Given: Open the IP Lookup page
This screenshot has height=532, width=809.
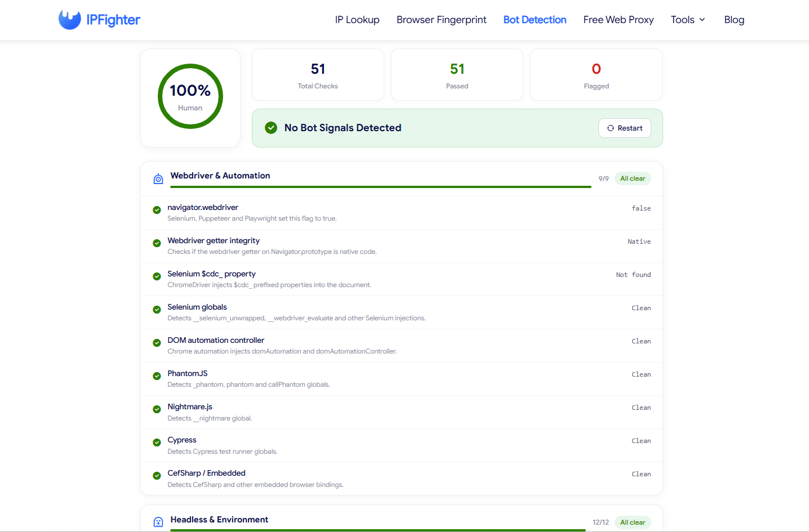Looking at the screenshot, I should tap(357, 20).
